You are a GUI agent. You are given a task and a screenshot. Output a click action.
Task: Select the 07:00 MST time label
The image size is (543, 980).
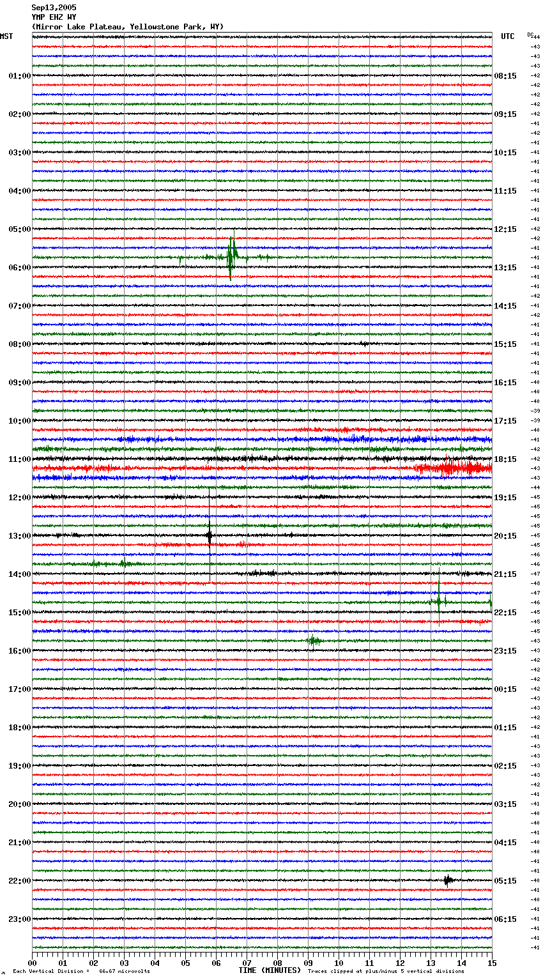pos(20,306)
